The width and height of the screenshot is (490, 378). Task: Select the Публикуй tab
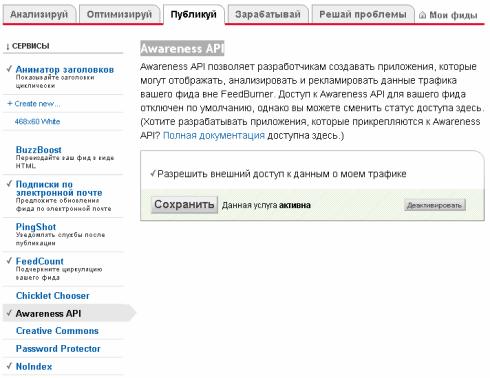click(x=194, y=15)
